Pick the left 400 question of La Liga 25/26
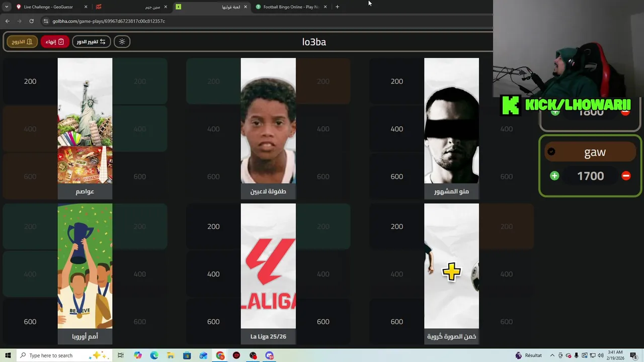The width and height of the screenshot is (644, 362). (213, 274)
